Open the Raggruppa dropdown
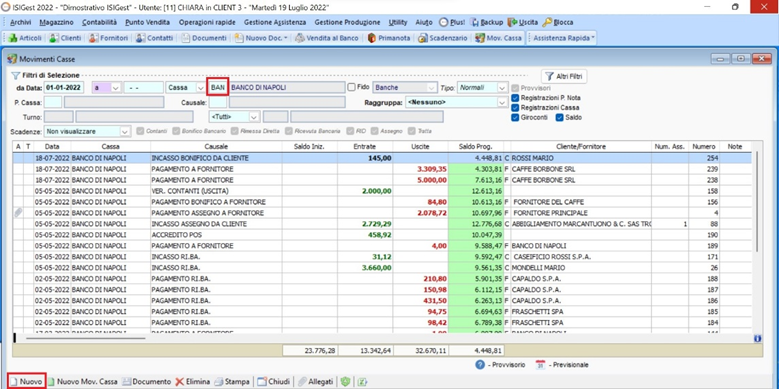Viewport: 779px width, 389px height. (456, 102)
